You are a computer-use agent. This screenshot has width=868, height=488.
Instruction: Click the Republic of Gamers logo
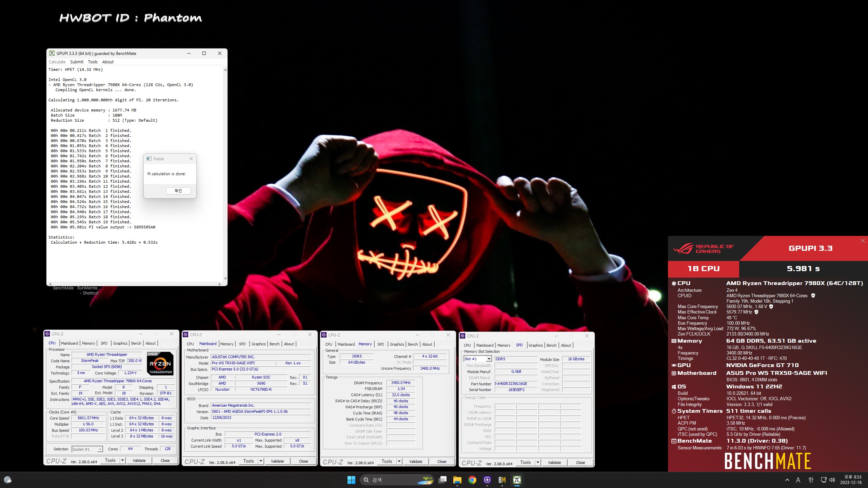(x=704, y=249)
